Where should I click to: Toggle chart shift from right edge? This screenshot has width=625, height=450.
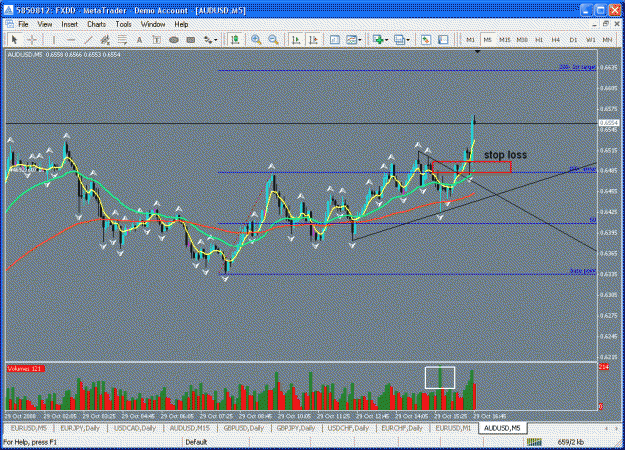pyautogui.click(x=313, y=39)
